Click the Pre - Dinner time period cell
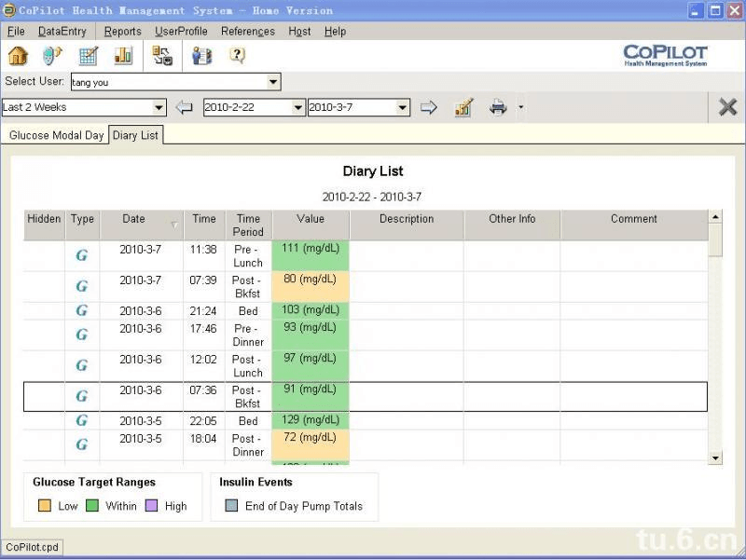746x560 pixels. pyautogui.click(x=248, y=335)
